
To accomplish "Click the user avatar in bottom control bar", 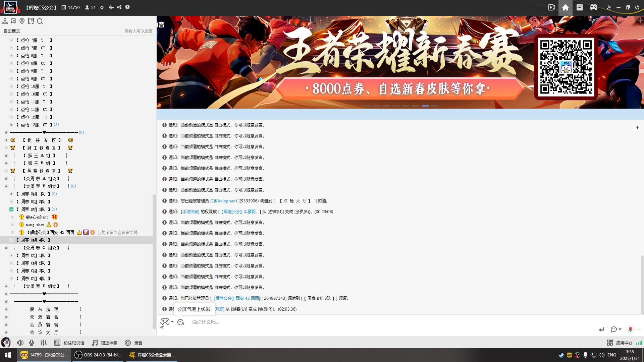I will [6, 343].
